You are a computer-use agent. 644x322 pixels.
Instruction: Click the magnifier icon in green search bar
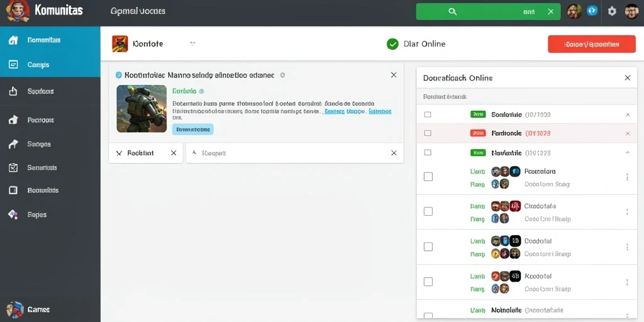point(453,11)
